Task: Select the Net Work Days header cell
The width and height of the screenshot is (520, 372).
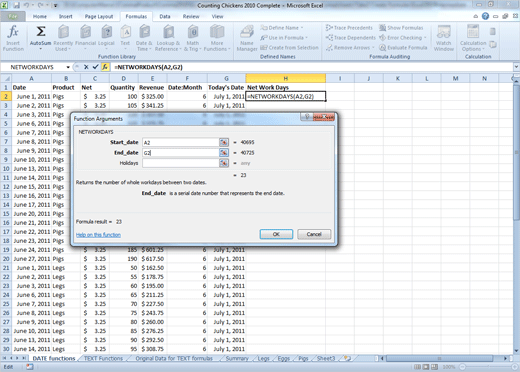Action: coord(286,87)
